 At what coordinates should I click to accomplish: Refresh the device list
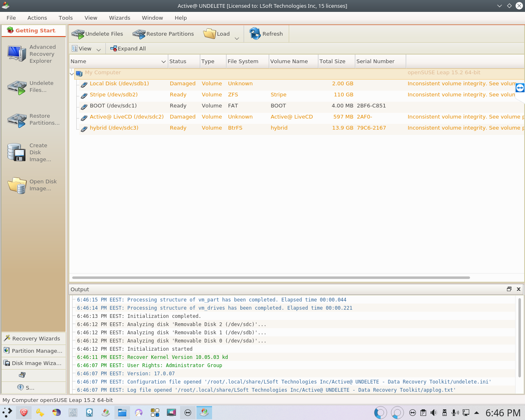pyautogui.click(x=266, y=34)
